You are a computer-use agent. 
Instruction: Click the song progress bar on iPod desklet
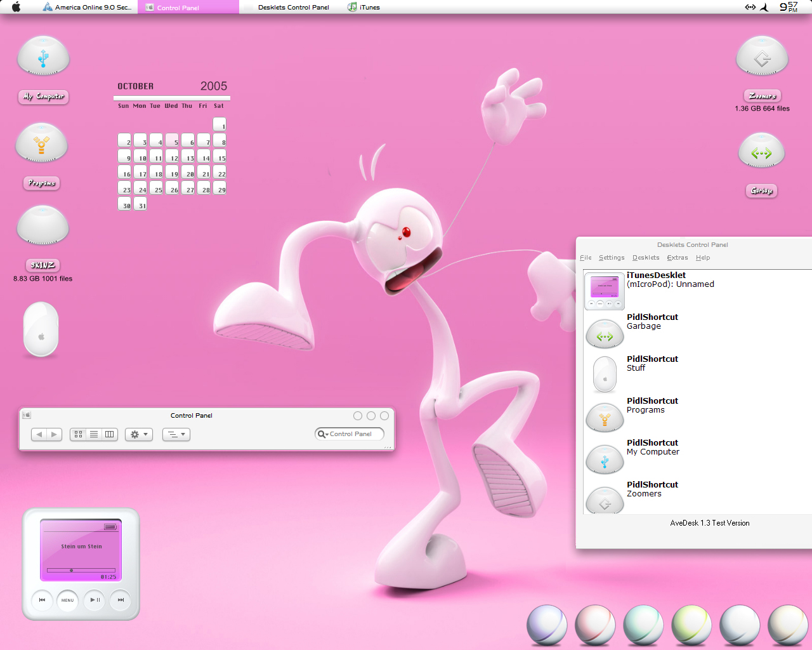click(x=81, y=570)
